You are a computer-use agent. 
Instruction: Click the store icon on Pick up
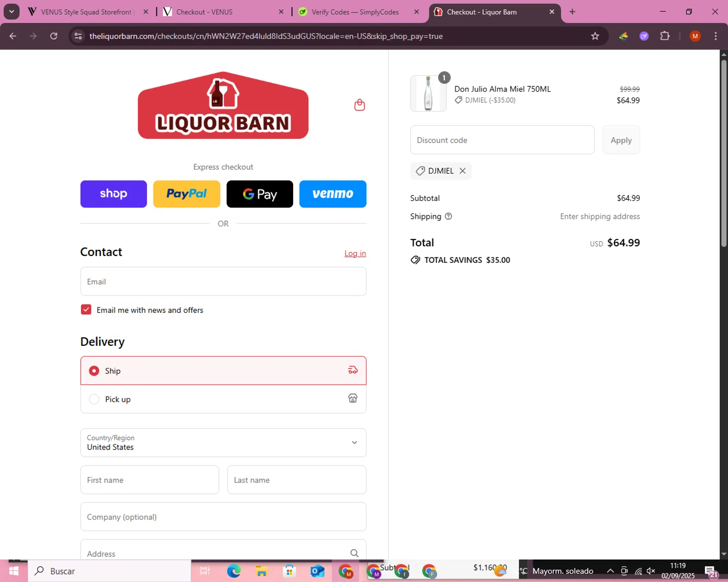[353, 398]
